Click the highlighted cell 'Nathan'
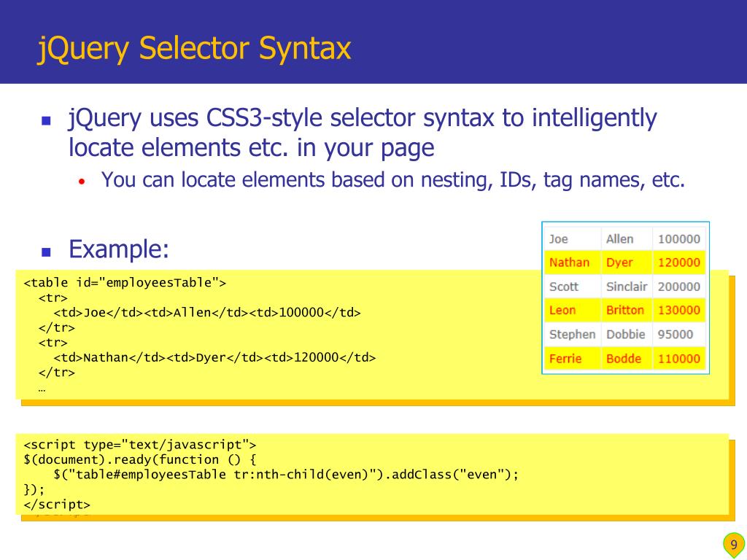 pos(572,262)
